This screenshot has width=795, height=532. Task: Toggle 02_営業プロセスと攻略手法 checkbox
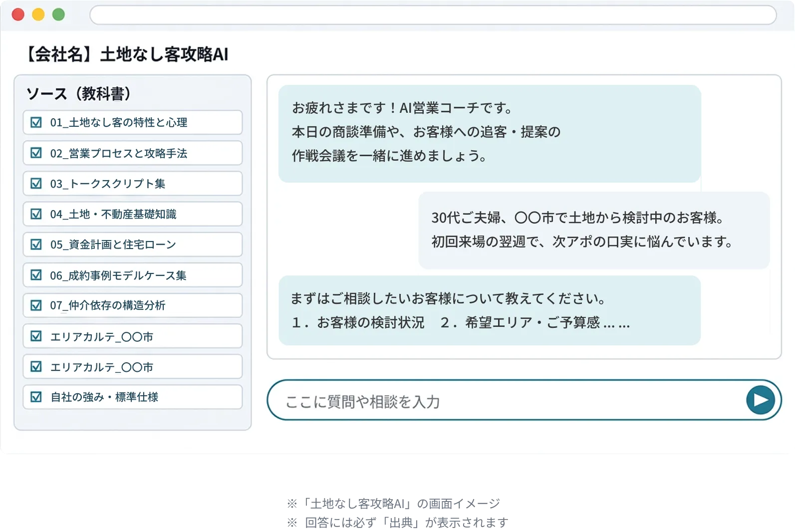36,153
